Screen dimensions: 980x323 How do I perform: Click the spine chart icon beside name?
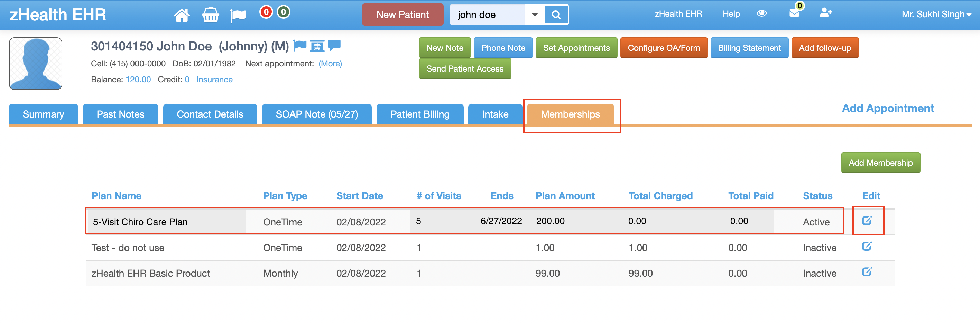pyautogui.click(x=317, y=46)
